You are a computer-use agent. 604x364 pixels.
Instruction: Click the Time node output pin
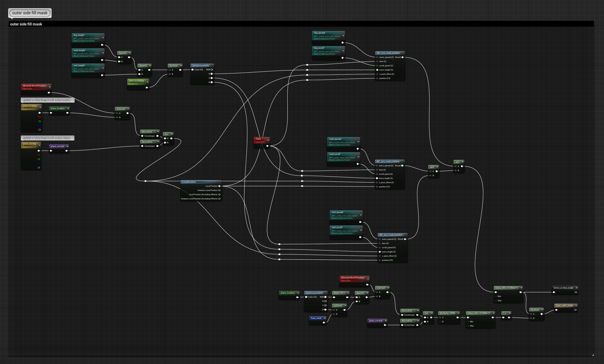tap(267, 146)
